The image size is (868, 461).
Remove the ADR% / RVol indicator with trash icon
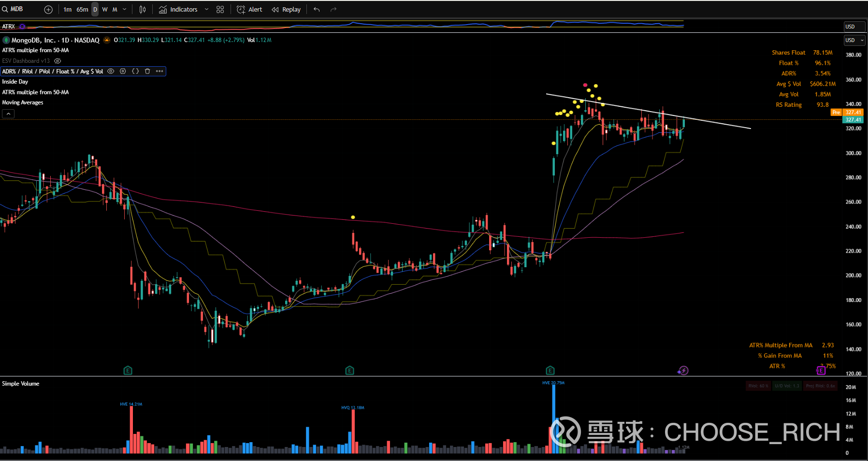pos(147,72)
